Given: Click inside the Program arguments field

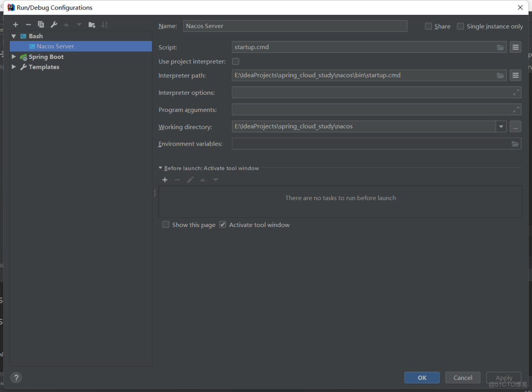Looking at the screenshot, I should point(359,109).
